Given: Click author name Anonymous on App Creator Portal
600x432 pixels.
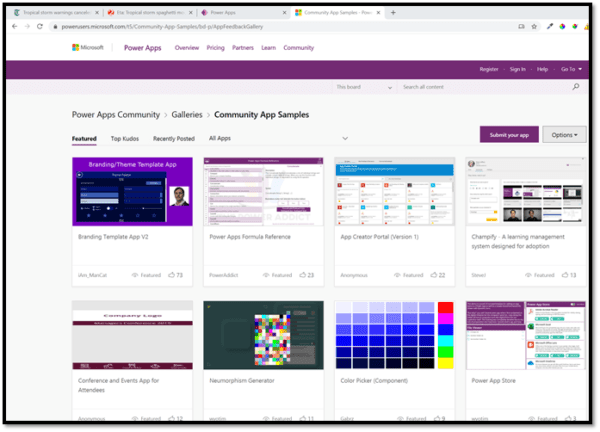Looking at the screenshot, I should (x=354, y=275).
